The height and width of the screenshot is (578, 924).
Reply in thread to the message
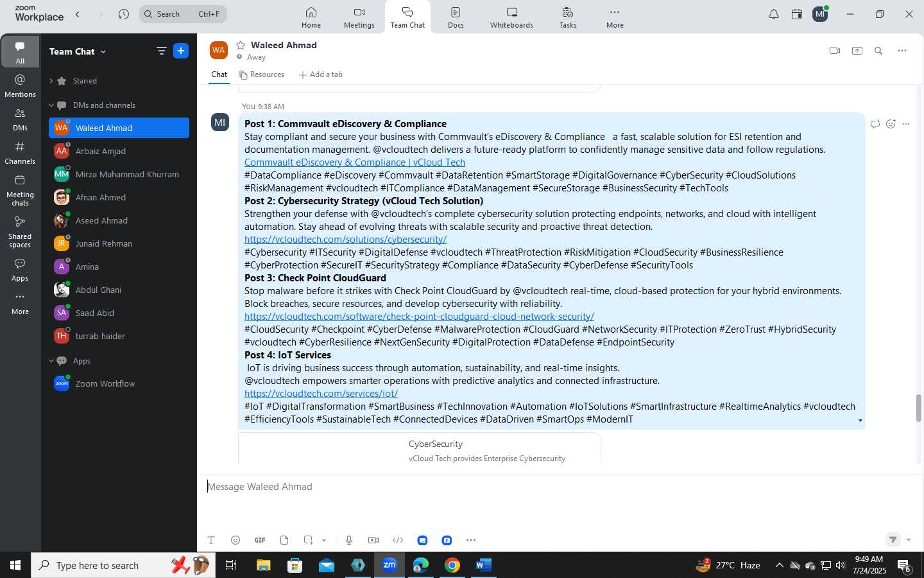click(x=875, y=124)
